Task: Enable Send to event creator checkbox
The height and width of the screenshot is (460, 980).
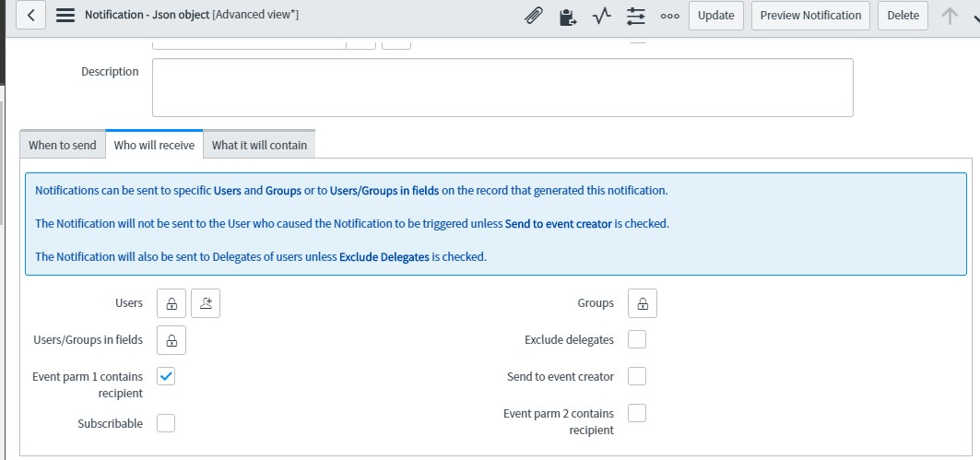Action: pos(637,376)
